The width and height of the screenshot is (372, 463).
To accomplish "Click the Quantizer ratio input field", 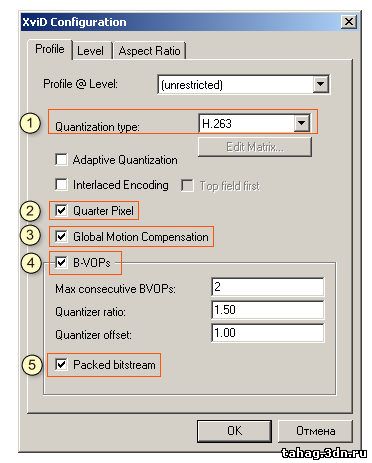I will tap(268, 310).
